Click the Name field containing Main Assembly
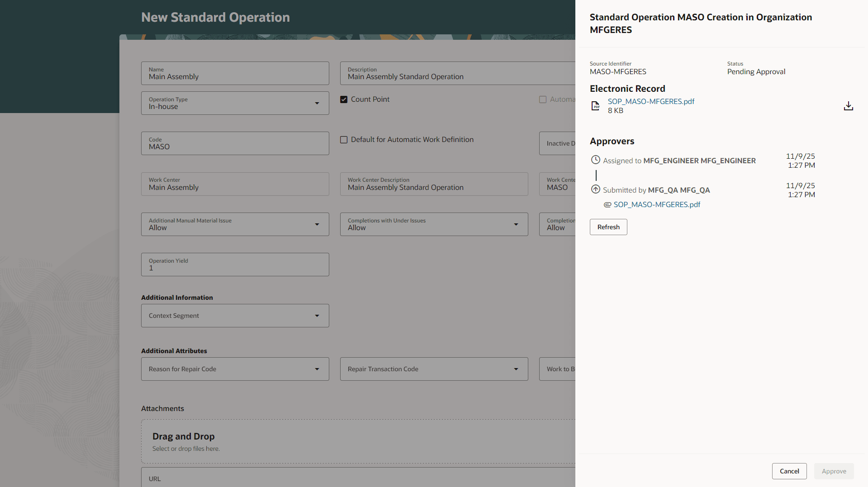This screenshot has height=487, width=868. (x=235, y=76)
